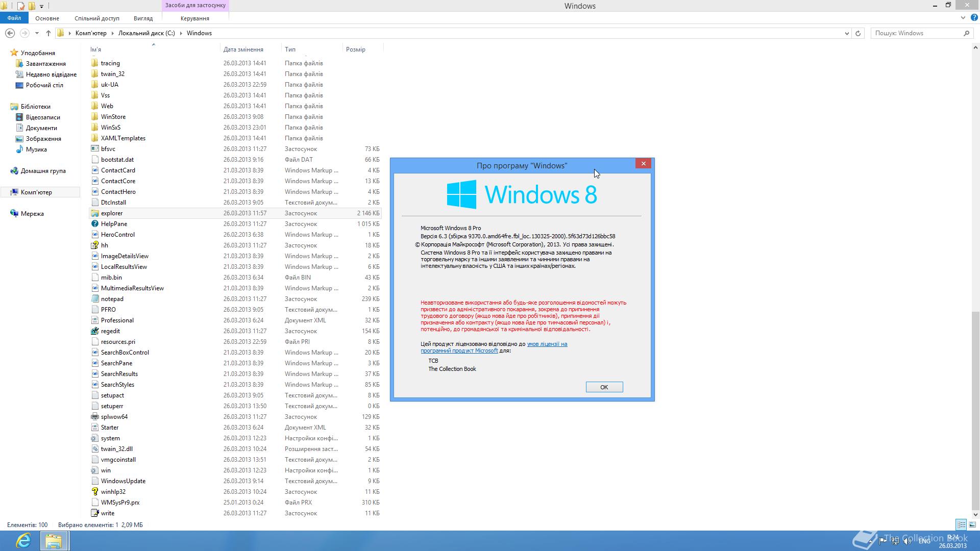Select the ContactCard markup file icon

click(x=94, y=170)
